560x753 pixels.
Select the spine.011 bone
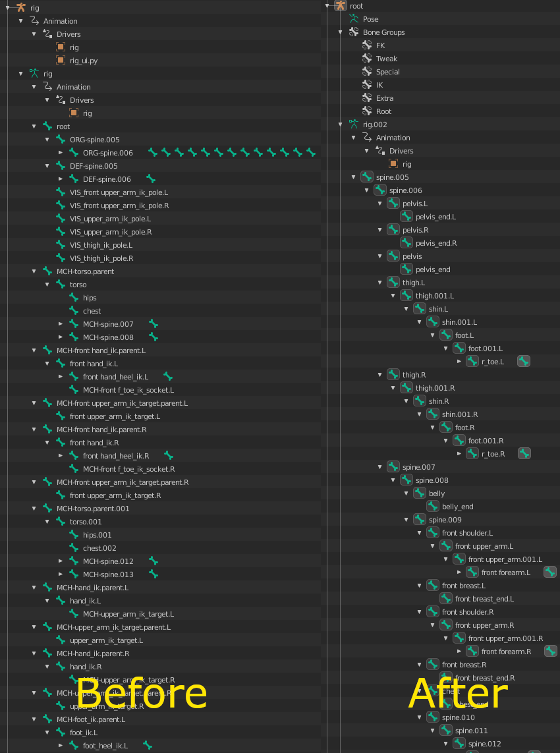pos(471,731)
